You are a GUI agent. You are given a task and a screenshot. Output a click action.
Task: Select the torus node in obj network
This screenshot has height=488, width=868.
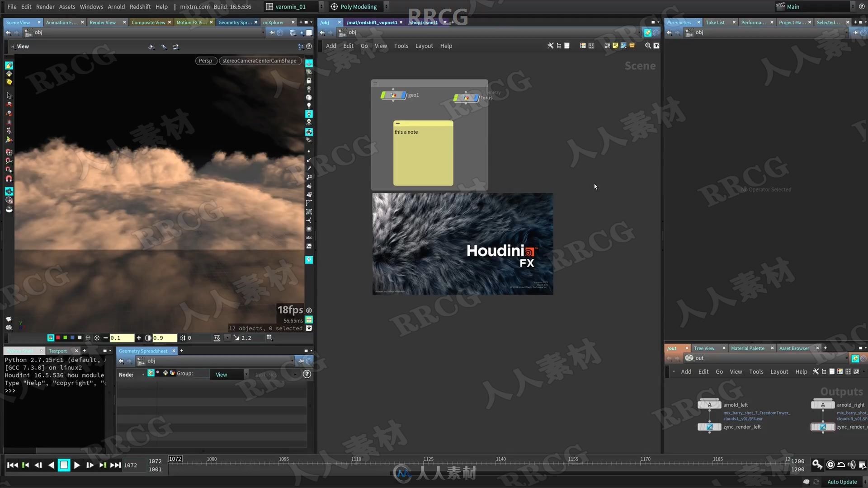pos(466,98)
